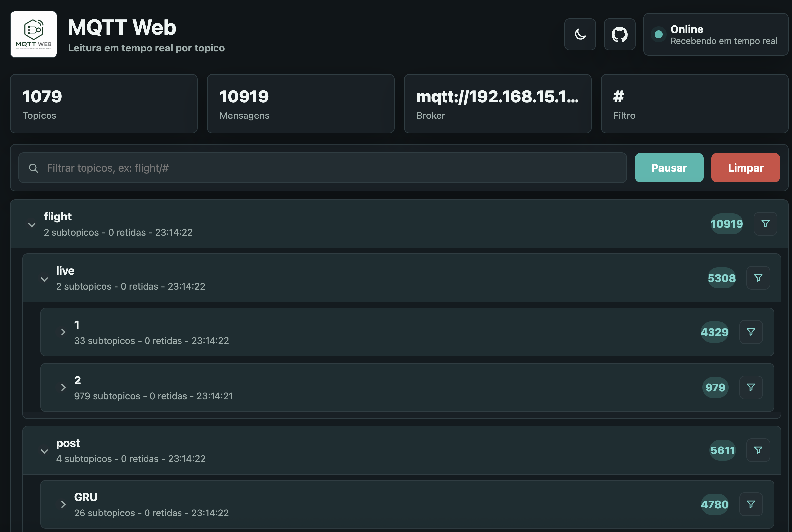Select the 1079 Topicos card
Screen dimensions: 792x532
click(x=104, y=104)
